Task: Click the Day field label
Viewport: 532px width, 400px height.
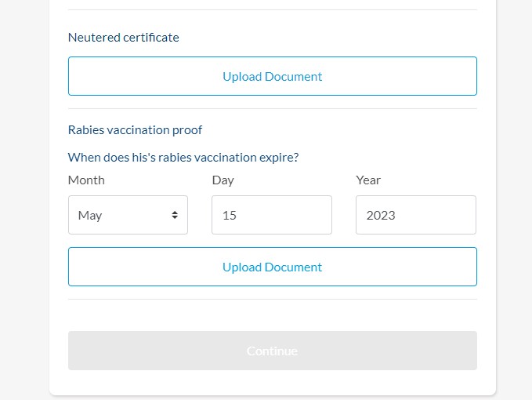Action: (223, 180)
